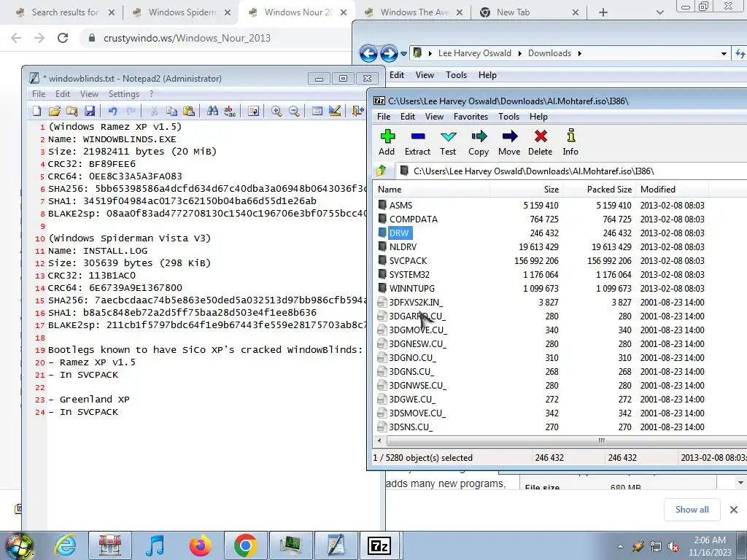Click the 7-Zip Test button
747x560 pixels.
[x=448, y=142]
